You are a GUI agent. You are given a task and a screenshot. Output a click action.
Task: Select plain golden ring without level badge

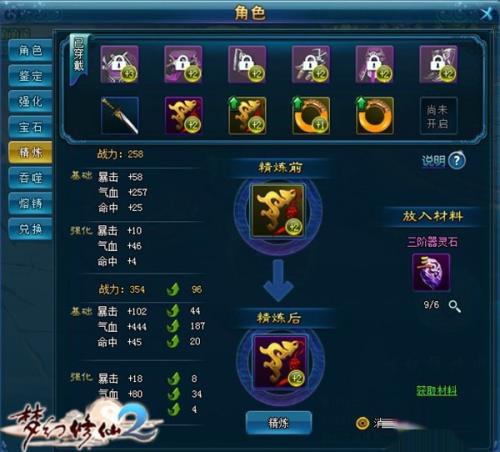coord(375,116)
